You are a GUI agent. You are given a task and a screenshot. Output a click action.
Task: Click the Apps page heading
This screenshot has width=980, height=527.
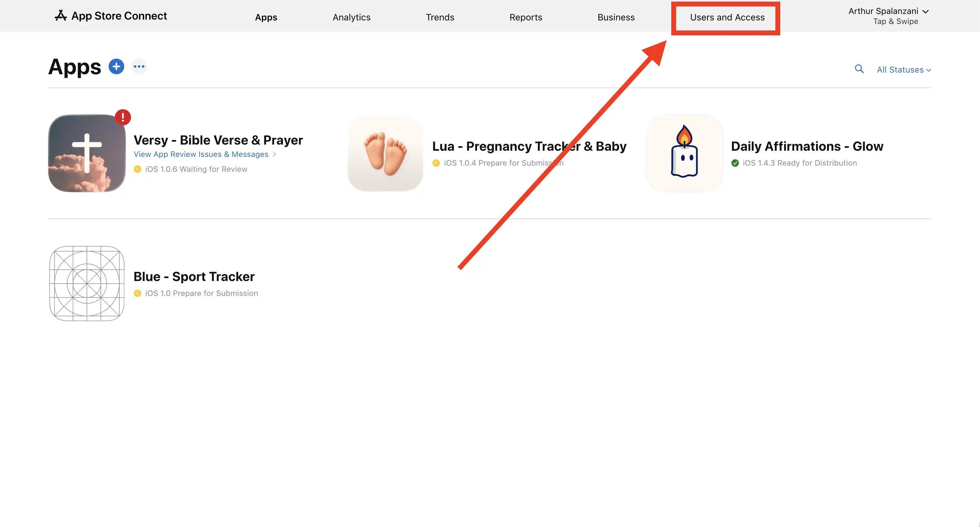pos(75,67)
